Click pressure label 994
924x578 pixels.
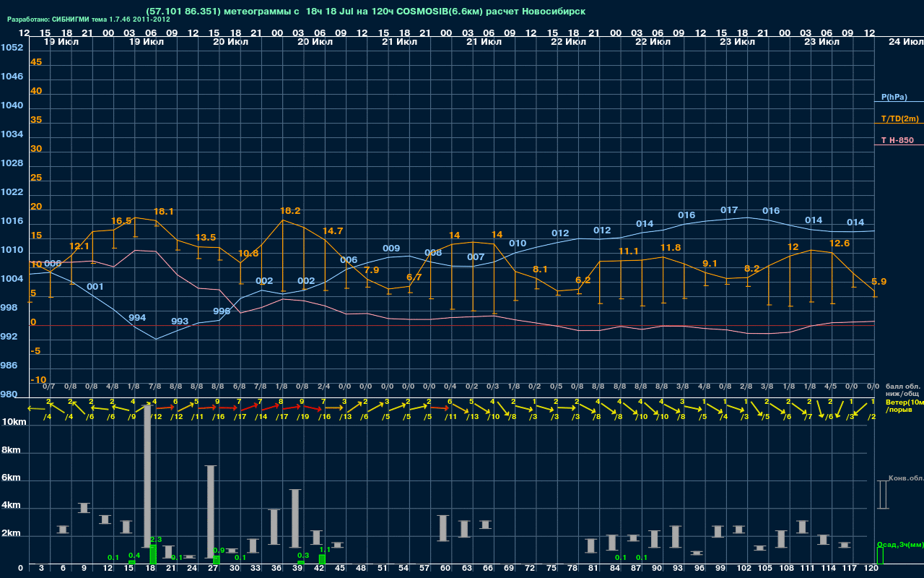[x=137, y=318]
